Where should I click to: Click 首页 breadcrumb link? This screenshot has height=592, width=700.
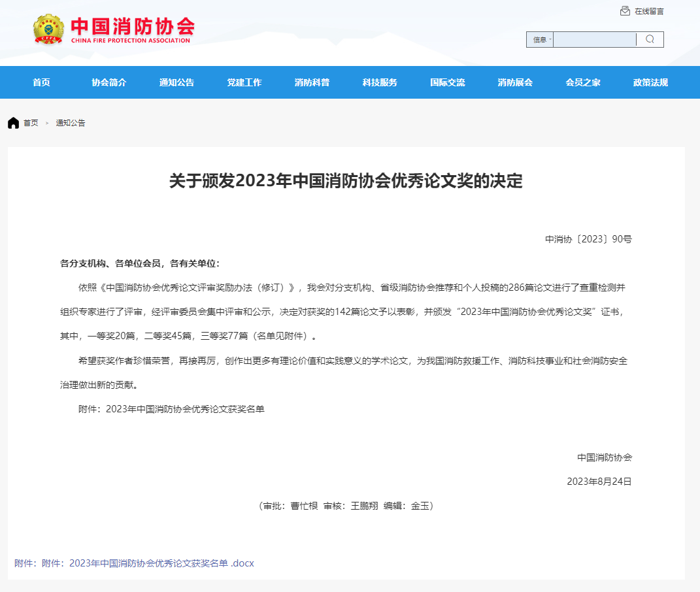click(x=31, y=123)
